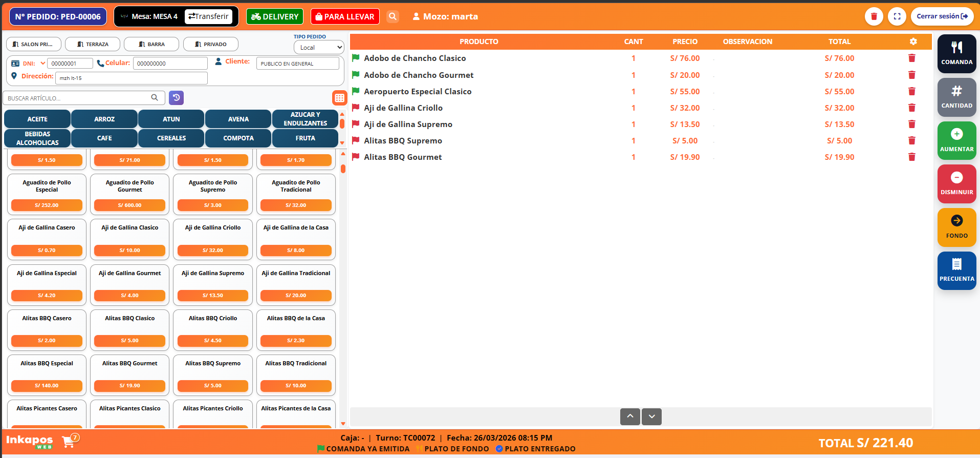Toggle flag on Aeropuerto Especial Clasico
The height and width of the screenshot is (458, 980).
coord(356,92)
